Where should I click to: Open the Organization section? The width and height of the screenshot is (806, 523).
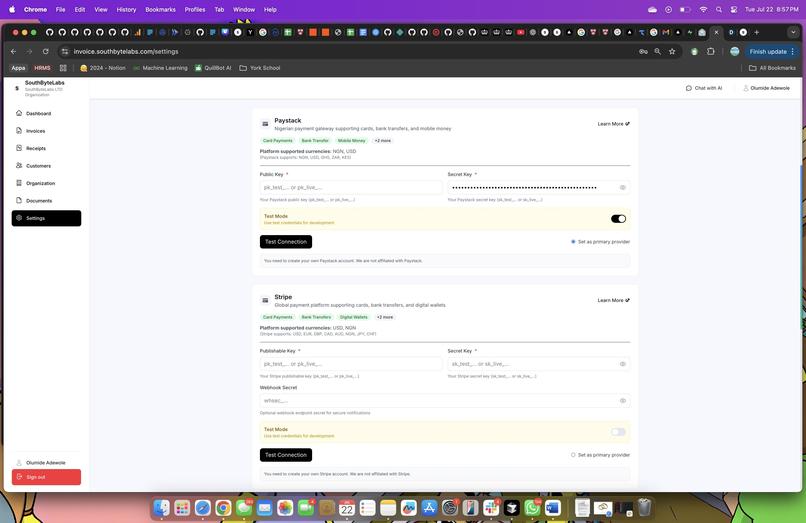pos(46,183)
